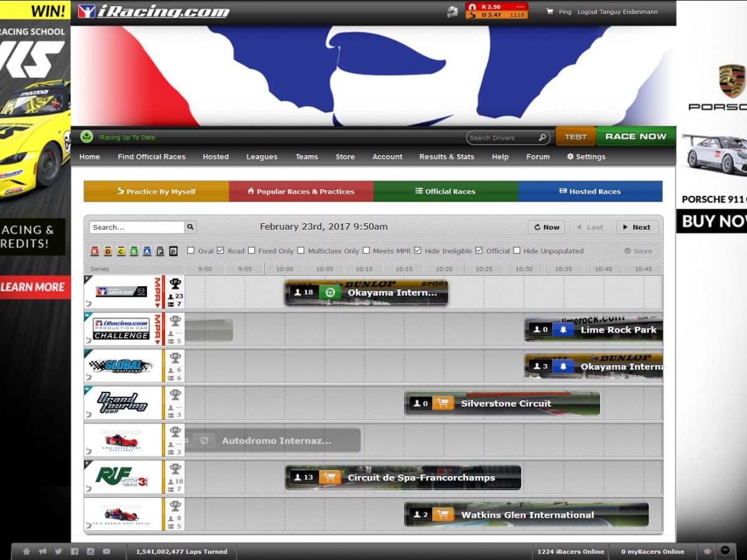Click the trophy icon in MX-5 Cup row
The height and width of the screenshot is (560, 747).
(x=176, y=284)
